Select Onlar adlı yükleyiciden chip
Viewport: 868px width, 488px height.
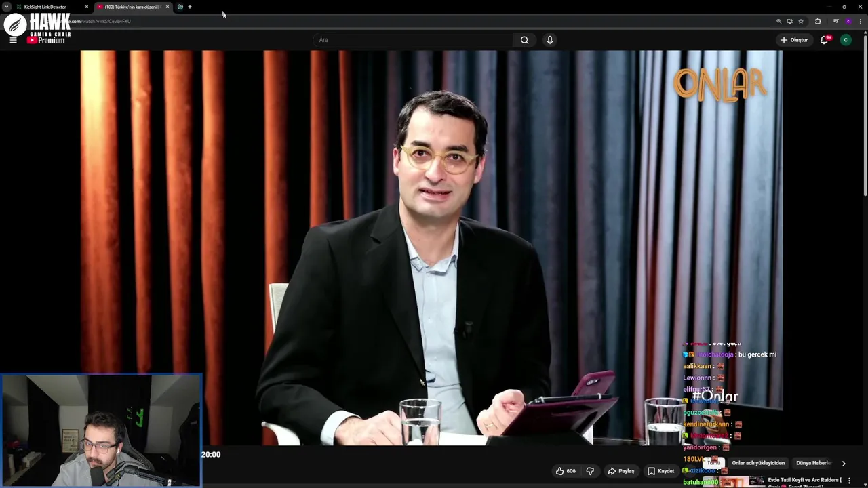758,463
